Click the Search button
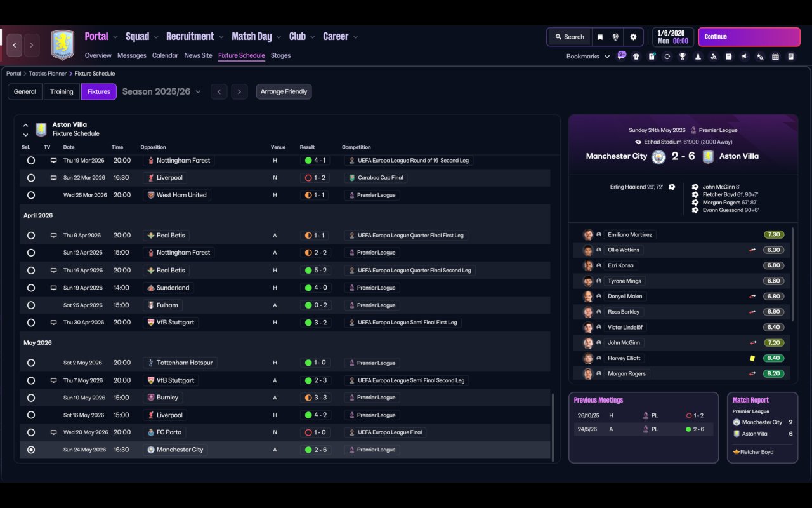Viewport: 812px width, 508px height. tap(569, 37)
